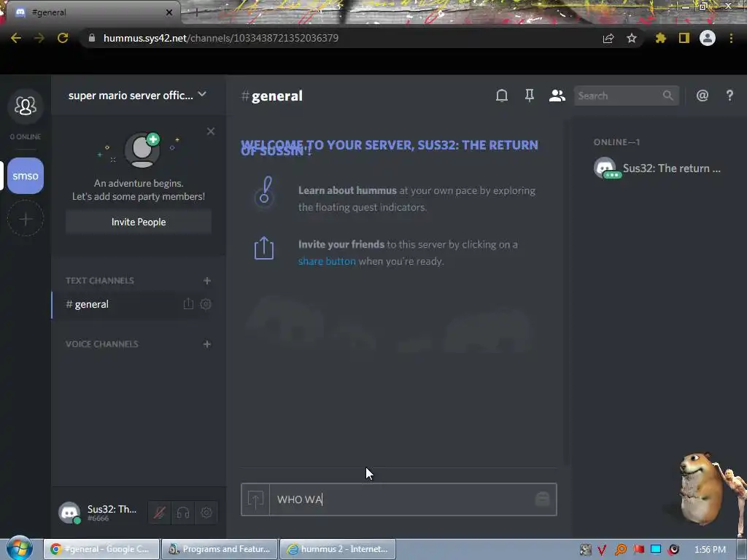This screenshot has height=560, width=747.
Task: Open recent mentions @ icon
Action: coord(703,96)
